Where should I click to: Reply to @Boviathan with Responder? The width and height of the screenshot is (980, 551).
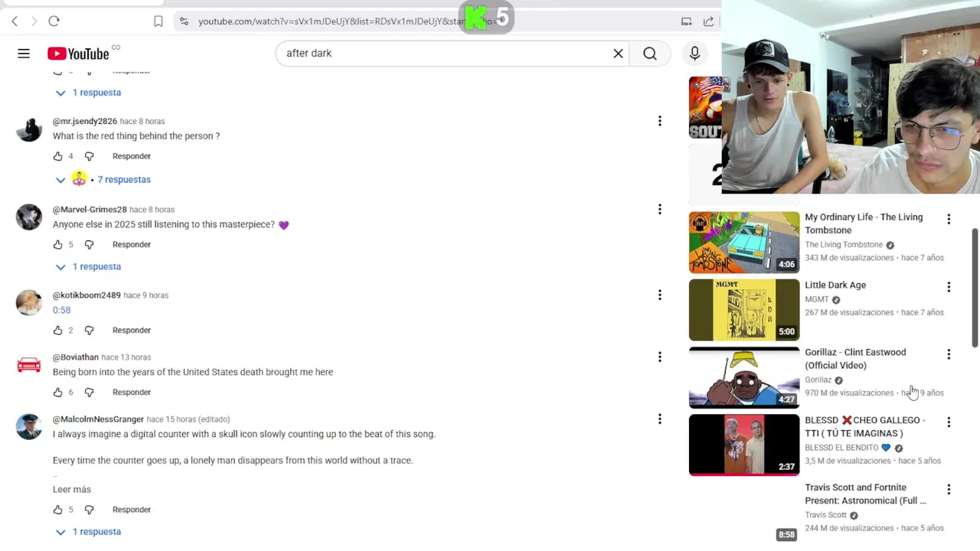point(132,393)
